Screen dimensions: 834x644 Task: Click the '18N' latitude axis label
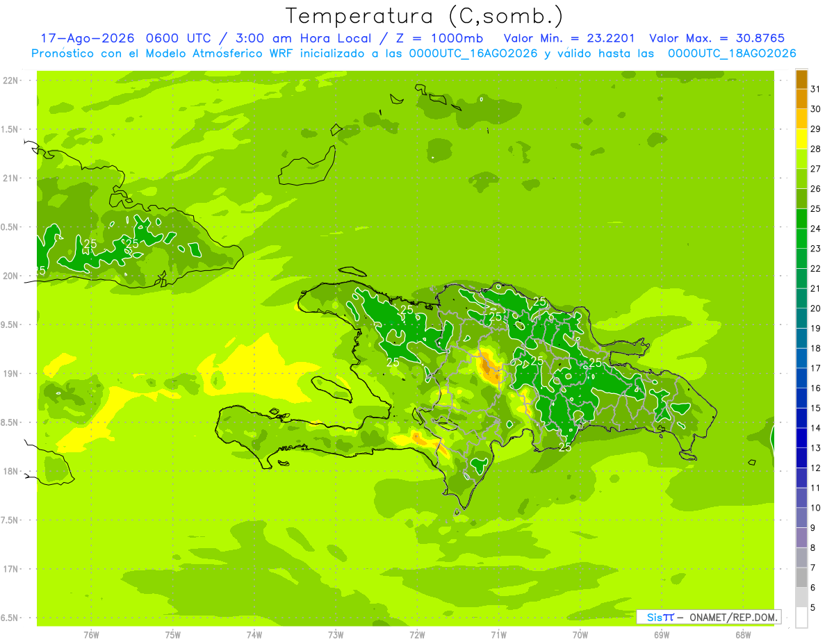point(11,472)
